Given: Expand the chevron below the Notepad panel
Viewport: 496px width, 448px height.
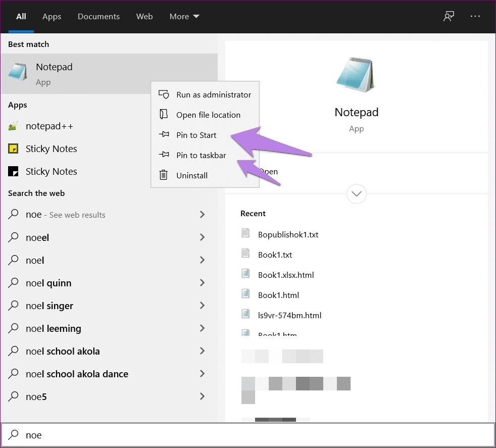Looking at the screenshot, I should [356, 194].
